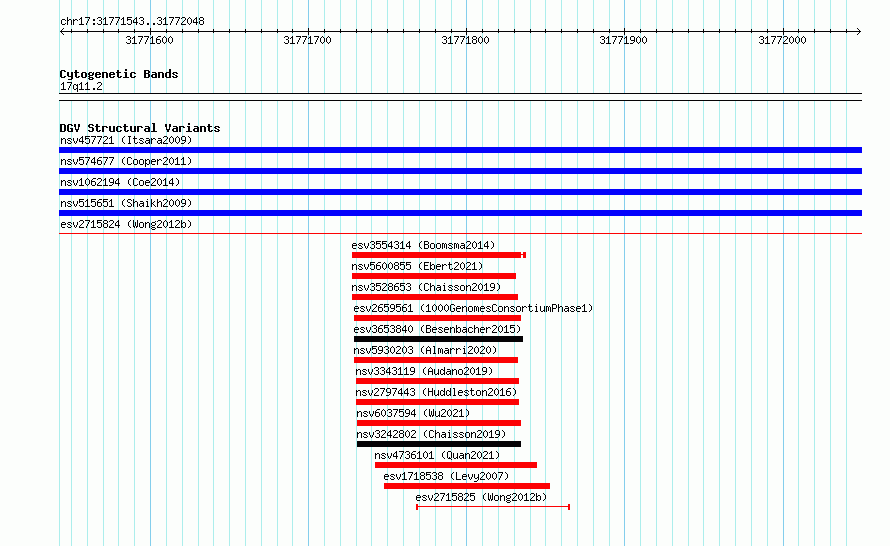
Task: Select the red bar under nsv2797443
Action: pyautogui.click(x=437, y=402)
